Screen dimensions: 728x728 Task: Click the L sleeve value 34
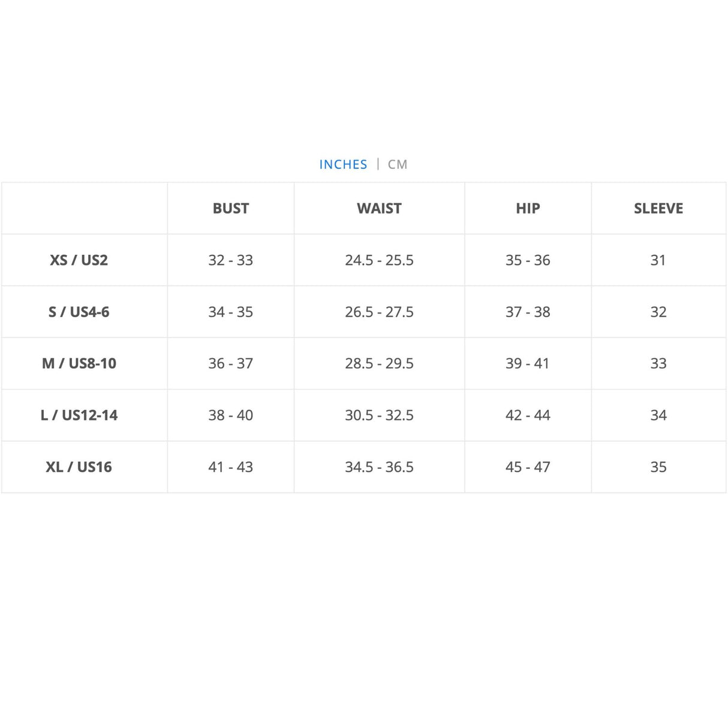point(658,415)
